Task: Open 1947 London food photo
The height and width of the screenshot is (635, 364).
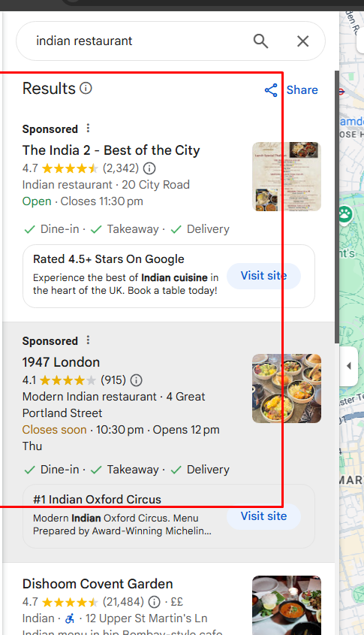Action: 287,389
